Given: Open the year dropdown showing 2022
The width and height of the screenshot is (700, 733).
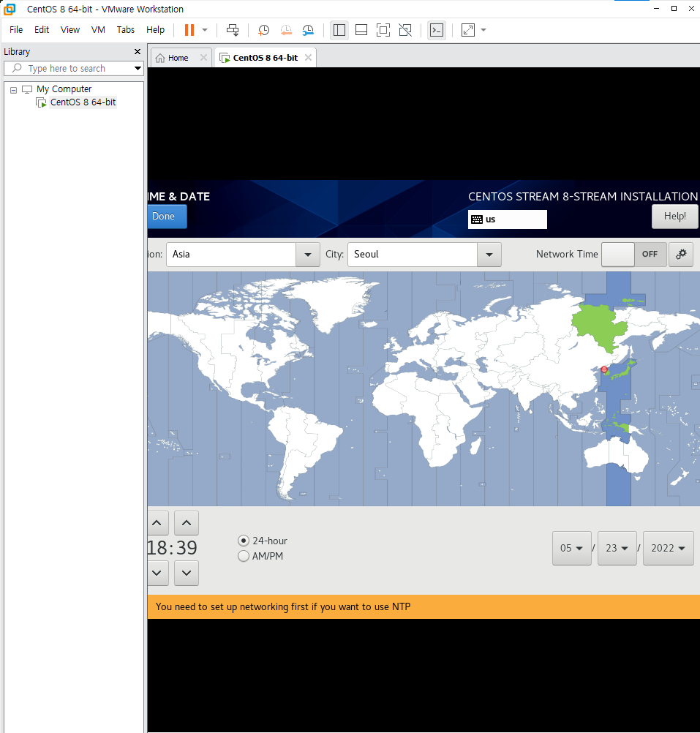Looking at the screenshot, I should [669, 549].
